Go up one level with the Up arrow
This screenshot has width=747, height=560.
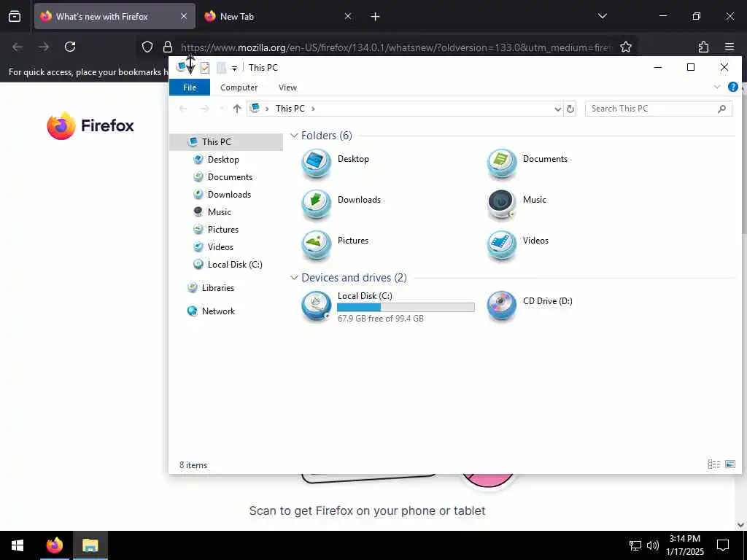point(237,109)
